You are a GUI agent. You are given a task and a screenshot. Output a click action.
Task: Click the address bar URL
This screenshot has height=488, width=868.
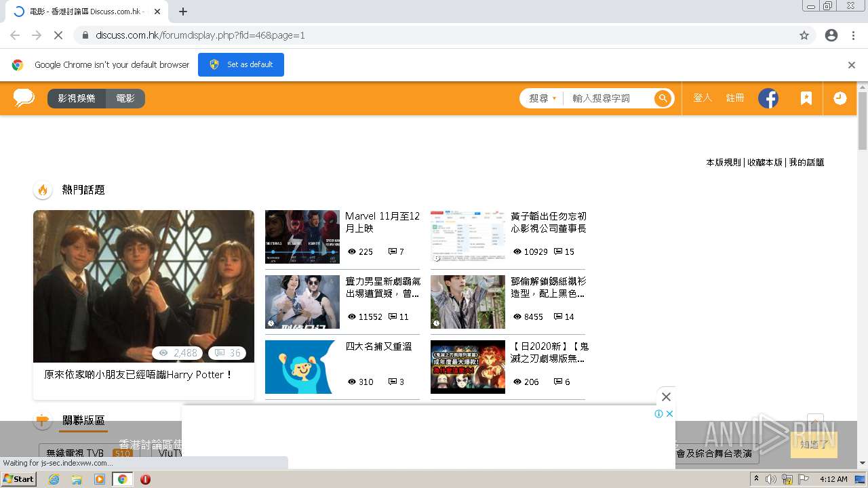tap(200, 35)
